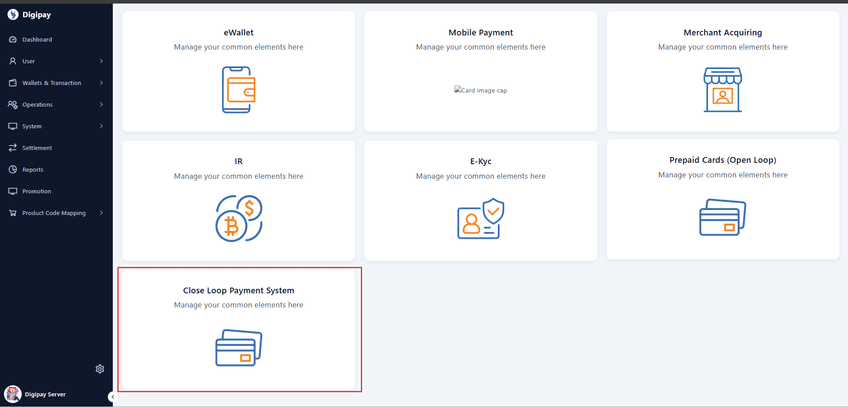The height and width of the screenshot is (407, 848).
Task: Select the User menu label
Action: pyautogui.click(x=29, y=61)
